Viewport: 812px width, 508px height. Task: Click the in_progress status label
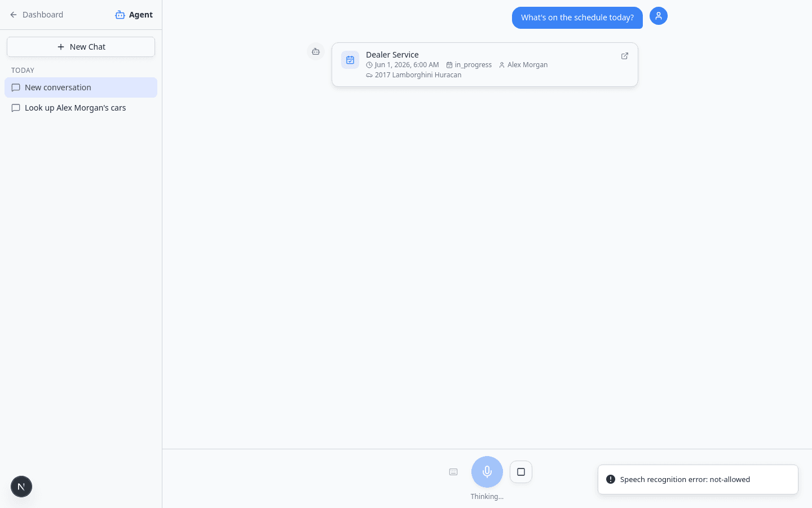(x=473, y=65)
